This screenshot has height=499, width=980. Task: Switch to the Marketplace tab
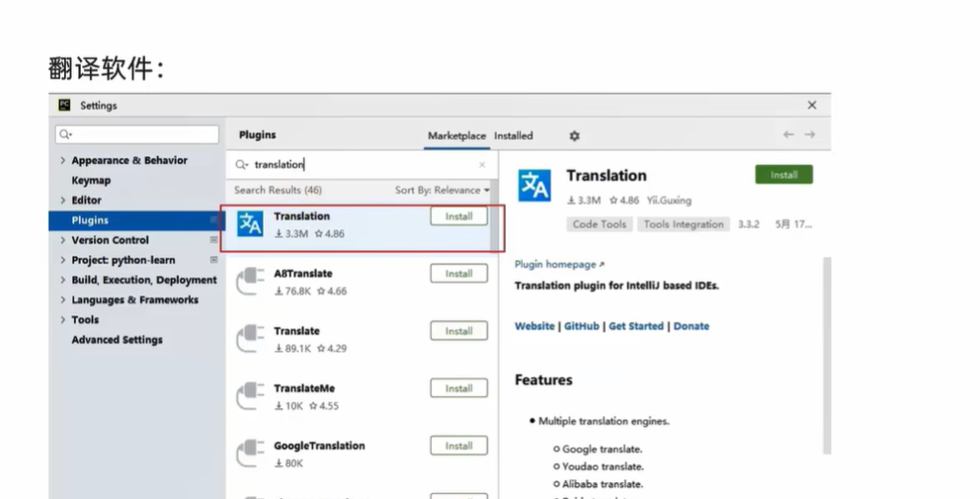[456, 135]
